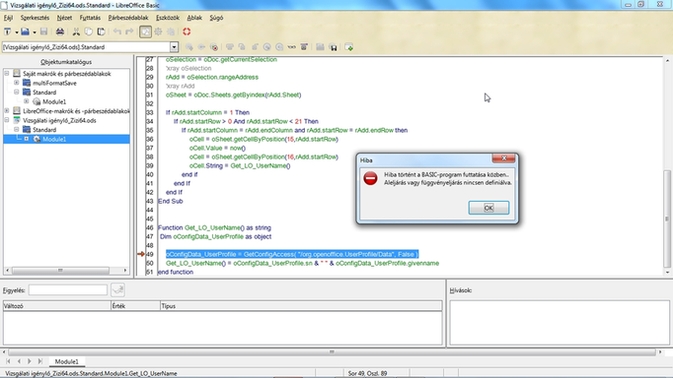Click the Save BASIC source black floppy icon
This screenshot has height=378, width=673.
(x=333, y=47)
